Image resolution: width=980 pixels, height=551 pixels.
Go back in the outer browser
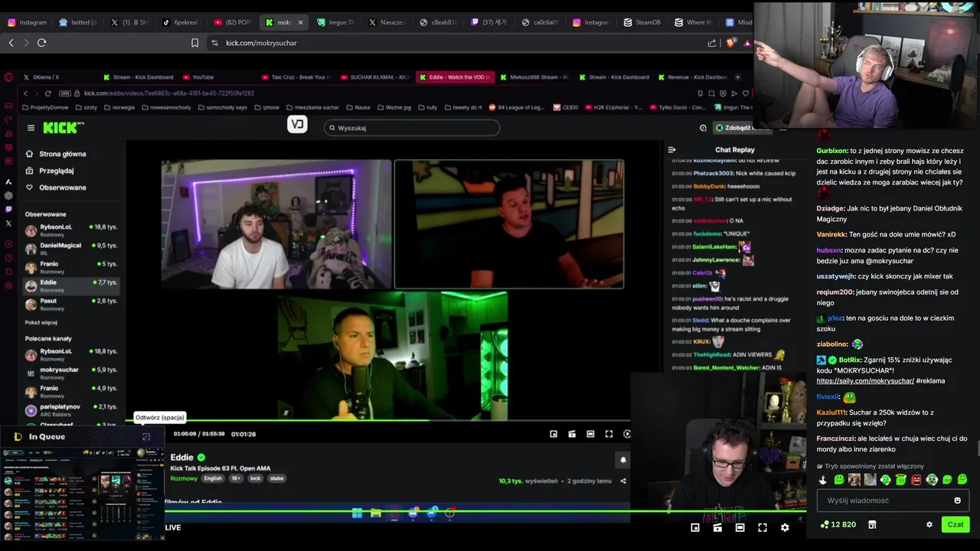coord(11,43)
